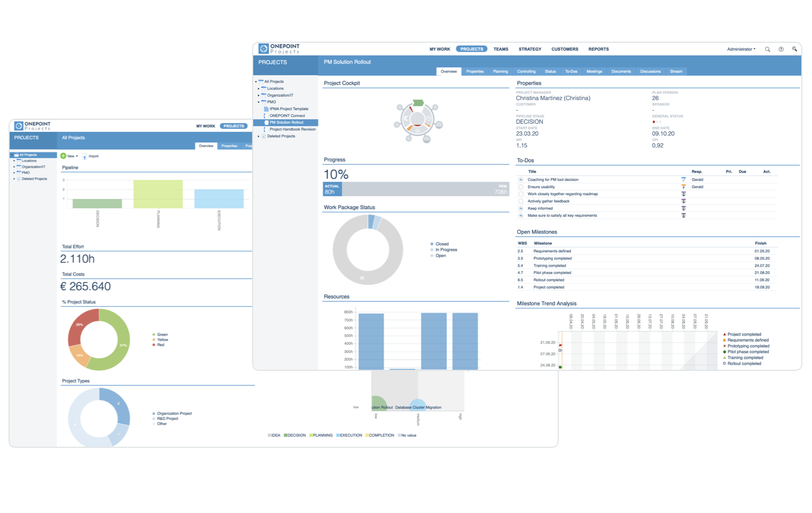Click the type icon on Actively gather feedback row
Screen dimensions: 812x513
[683, 201]
